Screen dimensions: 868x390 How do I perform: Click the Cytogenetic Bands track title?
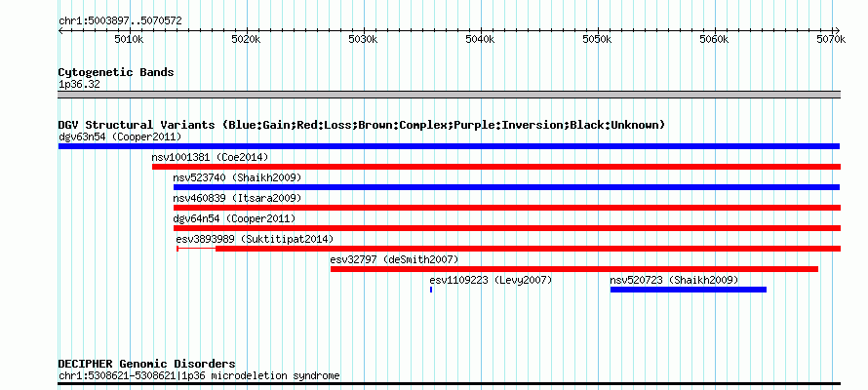[116, 72]
